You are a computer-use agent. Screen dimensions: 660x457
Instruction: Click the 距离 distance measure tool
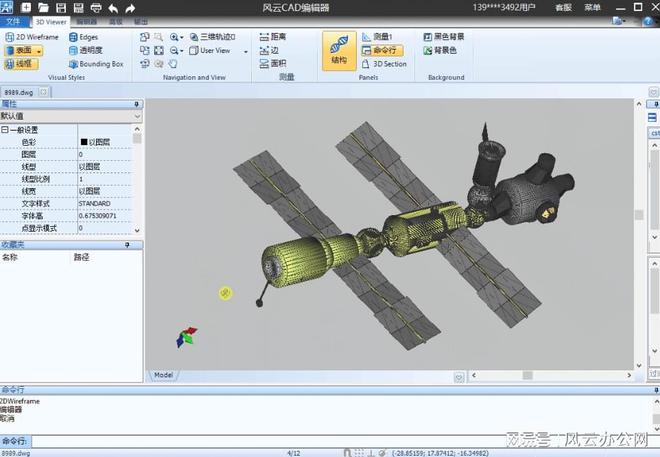coord(272,37)
